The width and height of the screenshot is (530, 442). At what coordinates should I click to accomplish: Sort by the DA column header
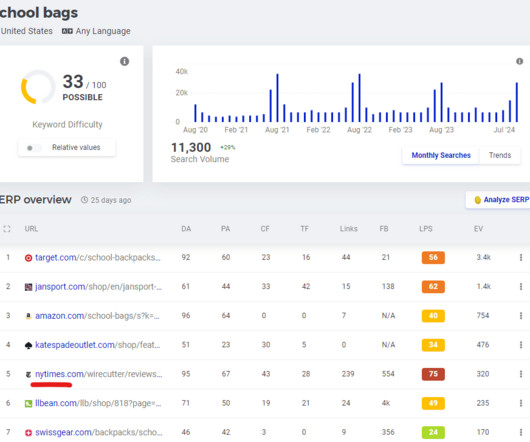pyautogui.click(x=186, y=229)
